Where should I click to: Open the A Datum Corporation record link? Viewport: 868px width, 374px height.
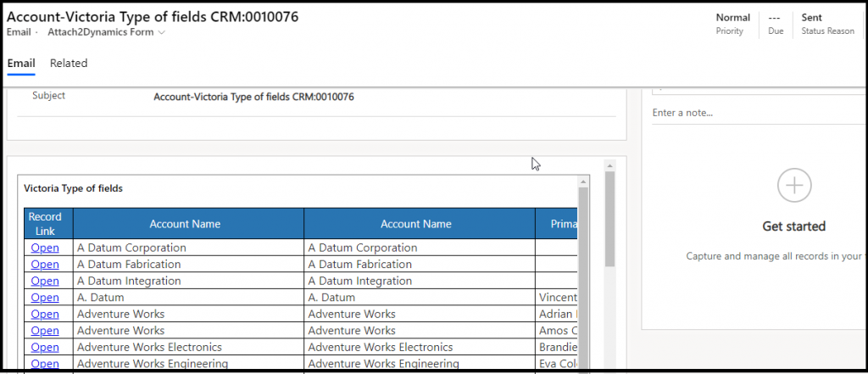[x=45, y=248]
